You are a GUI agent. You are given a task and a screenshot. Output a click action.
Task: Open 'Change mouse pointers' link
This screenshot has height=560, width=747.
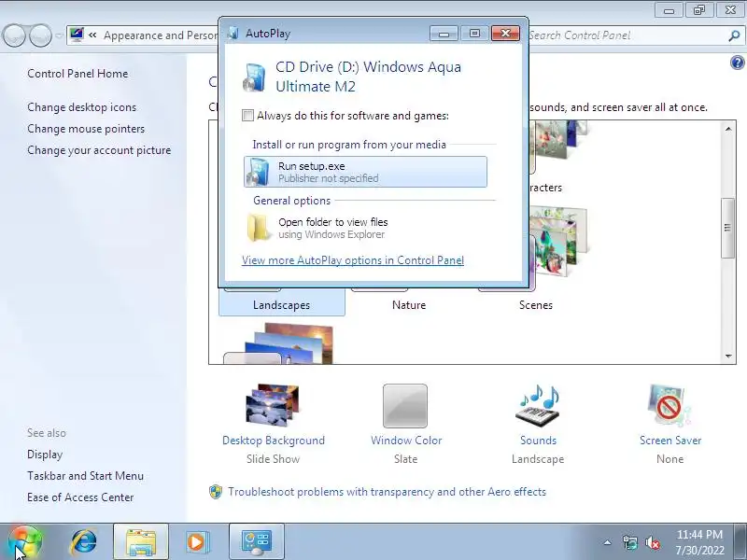86,129
